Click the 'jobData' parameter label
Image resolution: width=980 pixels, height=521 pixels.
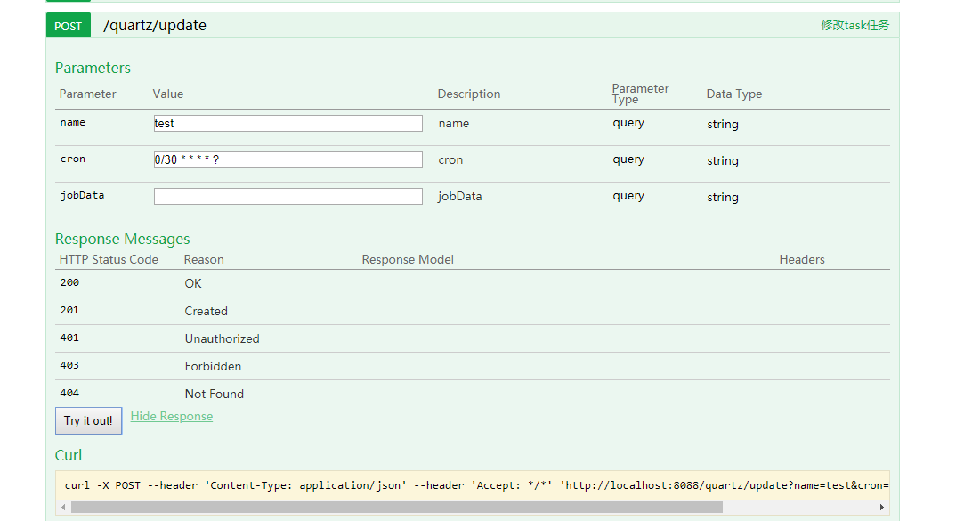point(83,195)
